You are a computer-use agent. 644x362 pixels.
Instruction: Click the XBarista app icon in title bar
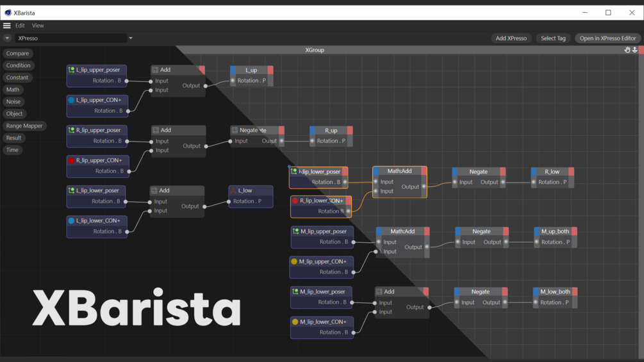(8, 13)
